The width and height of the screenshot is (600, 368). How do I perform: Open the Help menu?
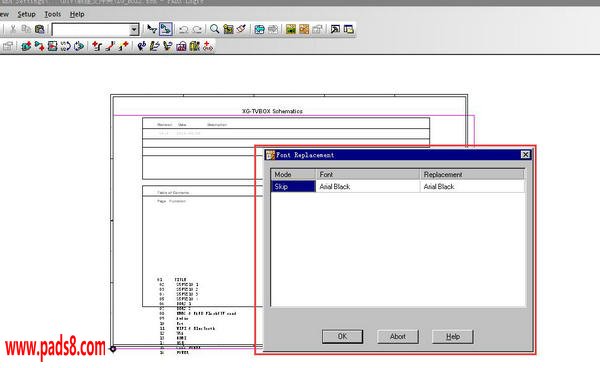click(x=77, y=14)
